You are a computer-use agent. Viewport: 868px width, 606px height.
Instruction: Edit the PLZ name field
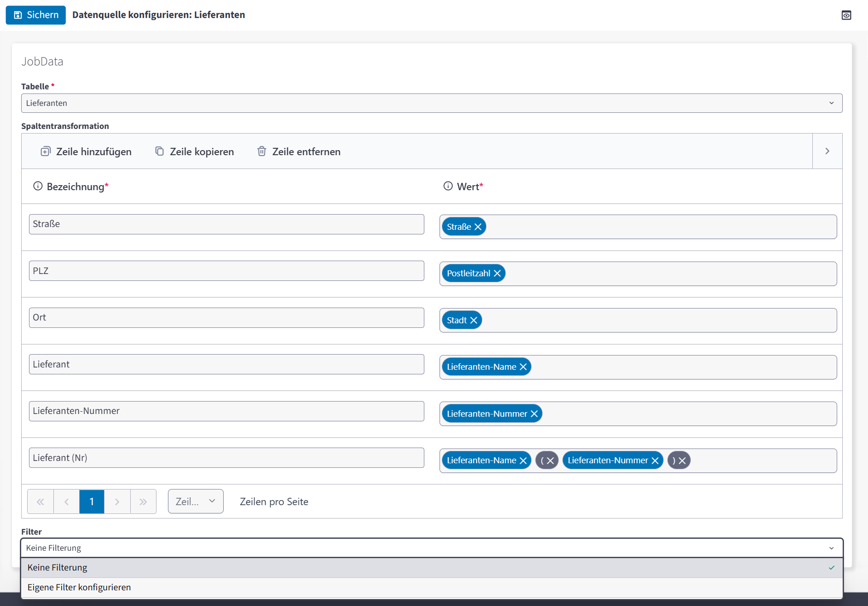(x=226, y=271)
